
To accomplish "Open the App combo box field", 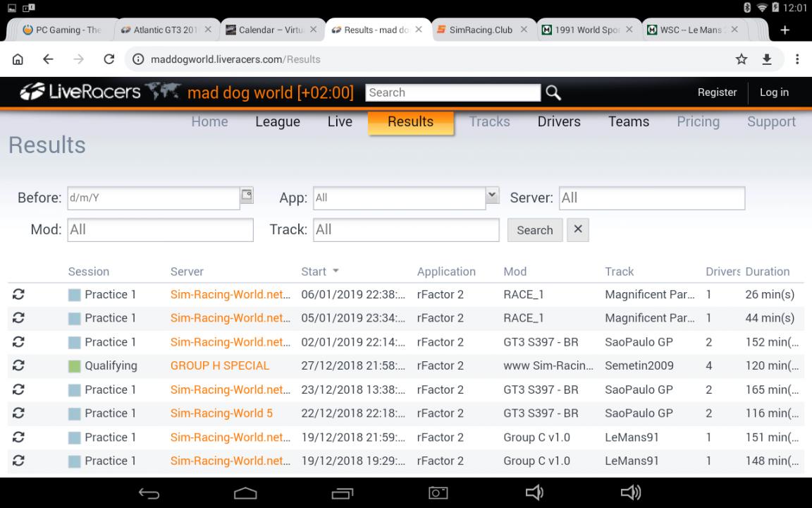I will pyautogui.click(x=399, y=198).
